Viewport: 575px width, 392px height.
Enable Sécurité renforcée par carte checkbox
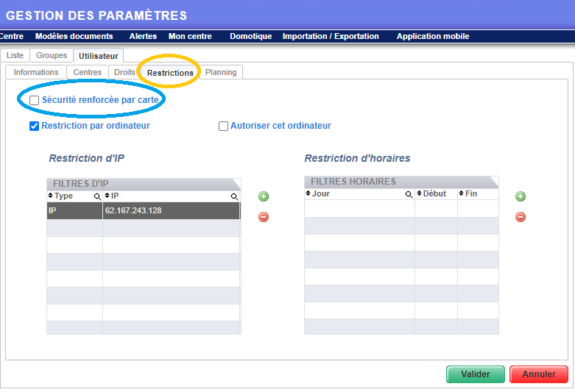(x=35, y=100)
